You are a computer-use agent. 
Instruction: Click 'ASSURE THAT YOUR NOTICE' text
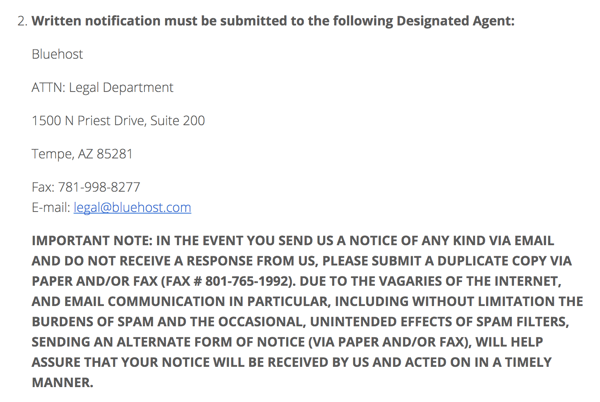tap(121, 362)
